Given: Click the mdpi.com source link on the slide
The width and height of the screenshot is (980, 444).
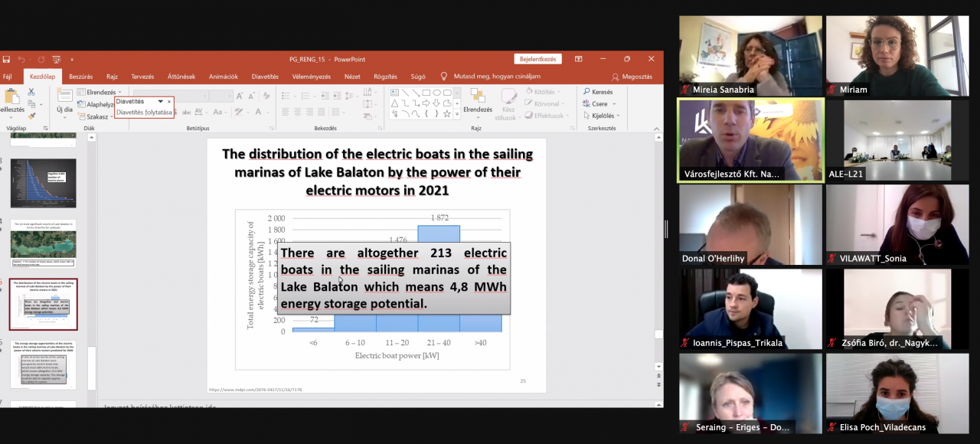Looking at the screenshot, I should click(256, 389).
